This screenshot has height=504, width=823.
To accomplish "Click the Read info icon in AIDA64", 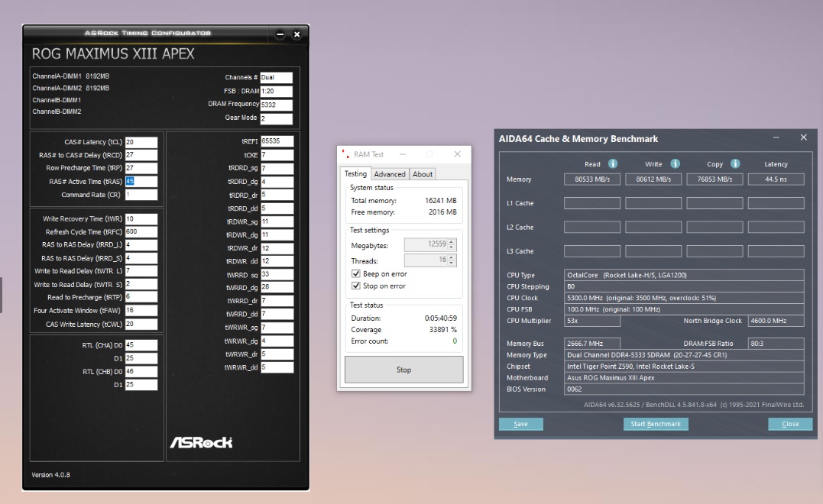I will pyautogui.click(x=613, y=163).
